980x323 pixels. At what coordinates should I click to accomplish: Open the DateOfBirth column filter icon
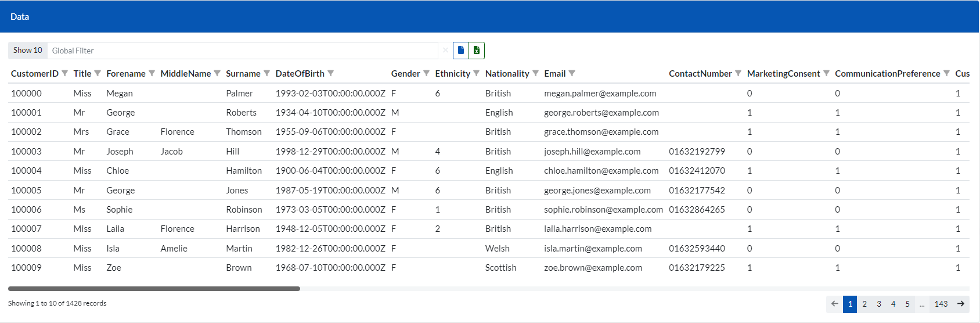[331, 73]
